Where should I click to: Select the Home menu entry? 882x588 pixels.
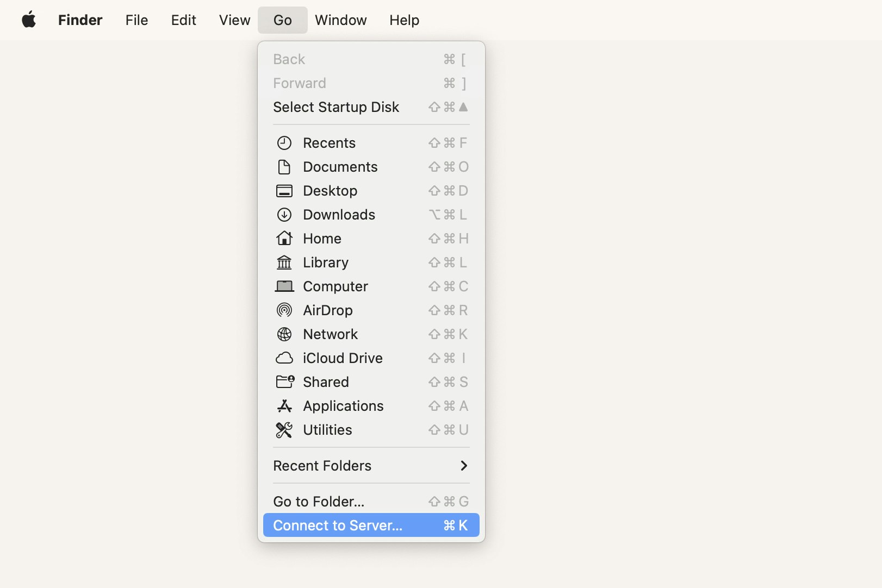point(371,239)
